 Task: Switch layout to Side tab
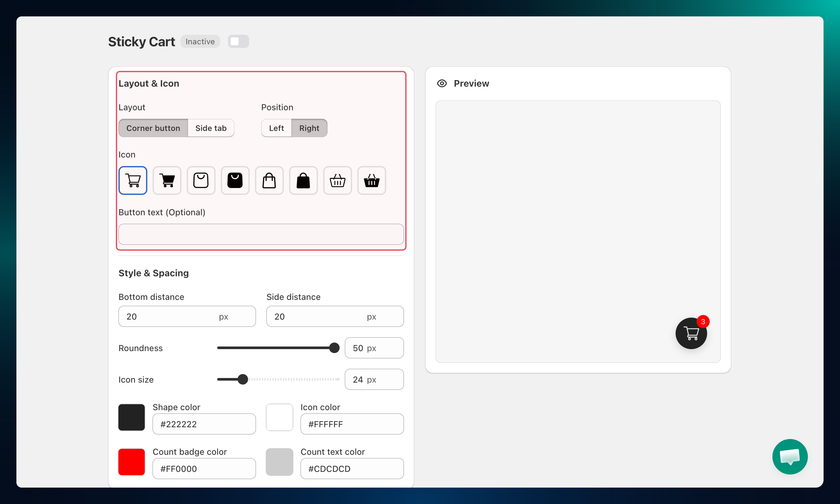tap(211, 128)
